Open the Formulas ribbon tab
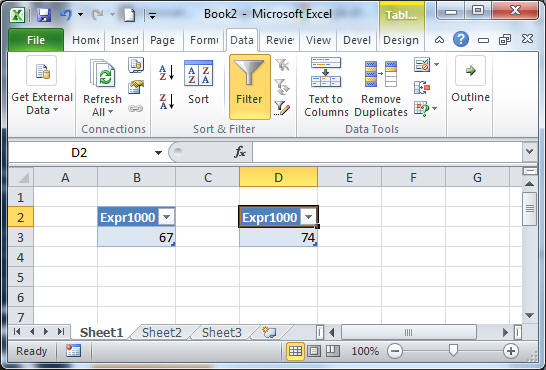Screen dimensions: 546x370 coord(204,40)
